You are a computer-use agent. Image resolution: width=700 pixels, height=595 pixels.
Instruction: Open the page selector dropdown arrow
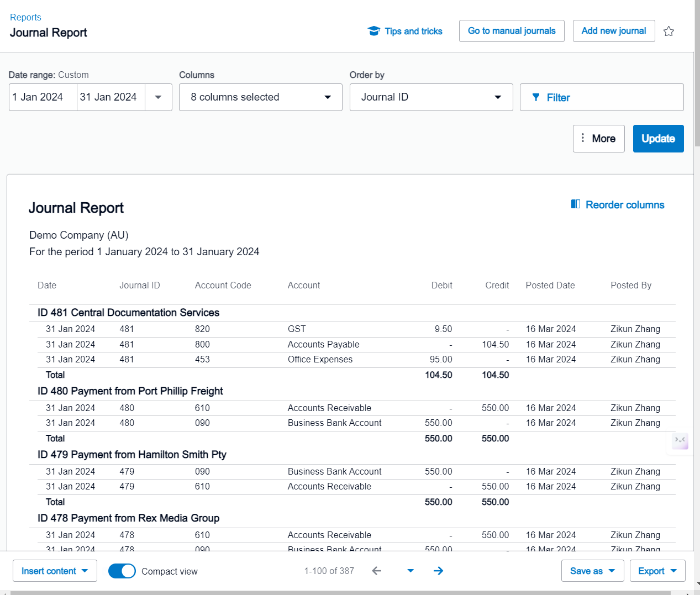[x=410, y=571]
